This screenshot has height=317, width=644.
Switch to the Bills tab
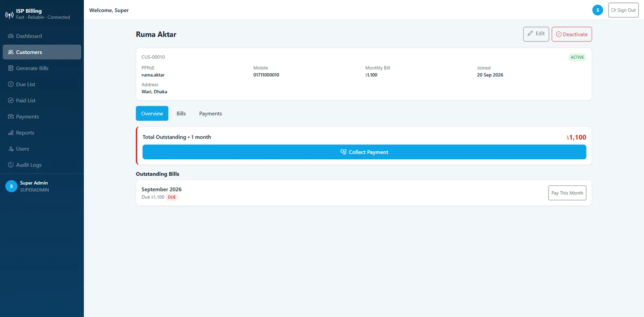[181, 113]
